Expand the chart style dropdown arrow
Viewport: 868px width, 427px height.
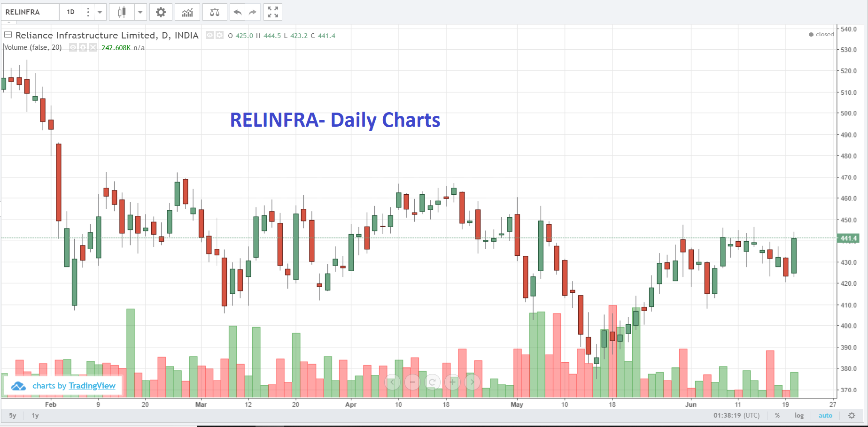140,12
